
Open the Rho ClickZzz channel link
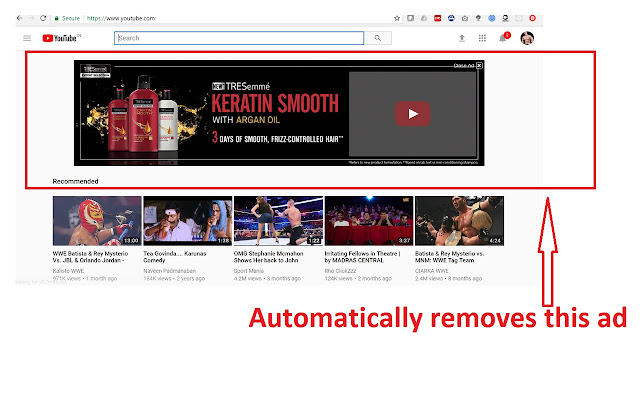340,271
